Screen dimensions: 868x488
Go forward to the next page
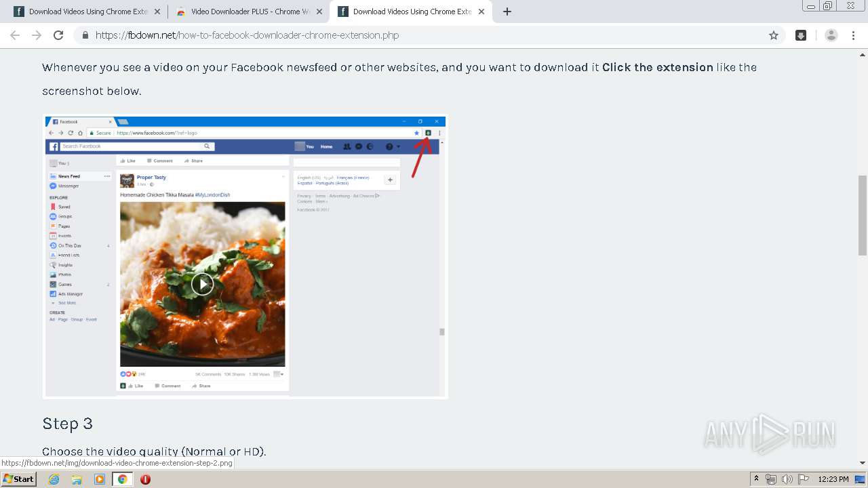click(37, 35)
